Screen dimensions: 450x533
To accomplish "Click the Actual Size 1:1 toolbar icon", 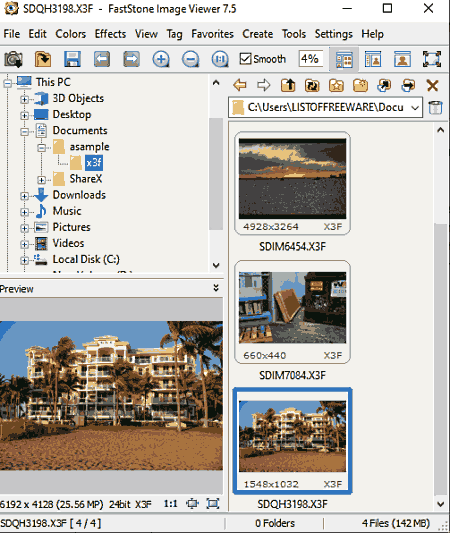I will [220, 59].
